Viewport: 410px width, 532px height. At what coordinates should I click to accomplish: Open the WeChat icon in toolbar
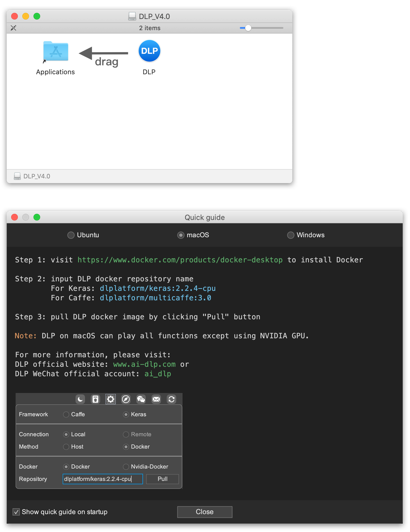[141, 399]
